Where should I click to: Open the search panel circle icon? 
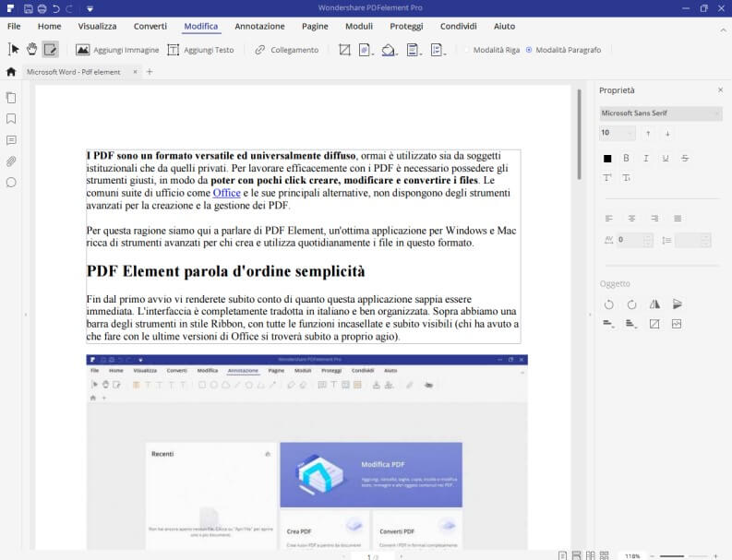(x=11, y=183)
